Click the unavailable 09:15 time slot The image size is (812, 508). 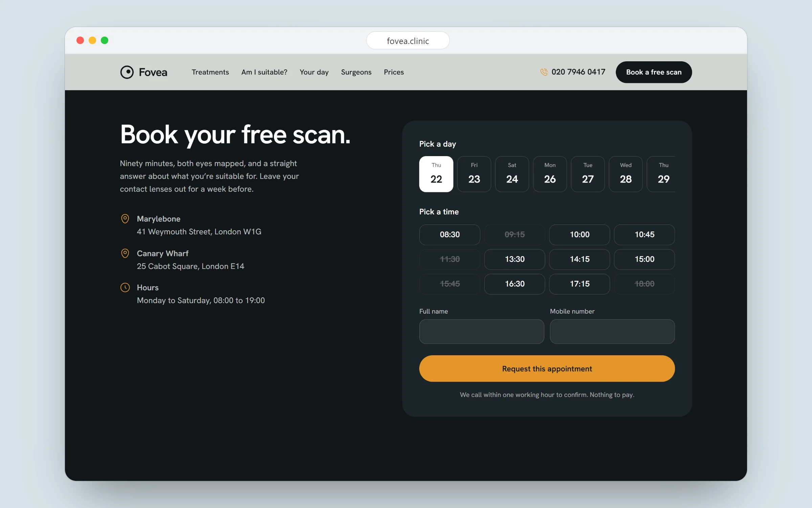515,235
